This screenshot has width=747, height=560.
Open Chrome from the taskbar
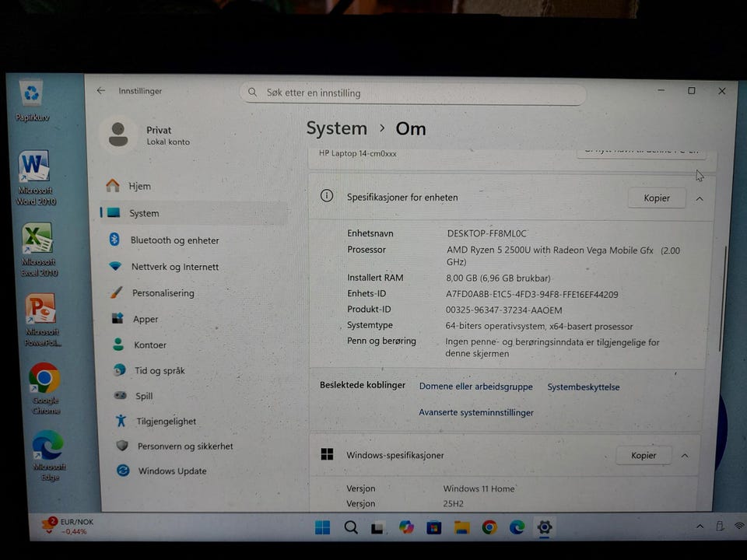click(489, 527)
